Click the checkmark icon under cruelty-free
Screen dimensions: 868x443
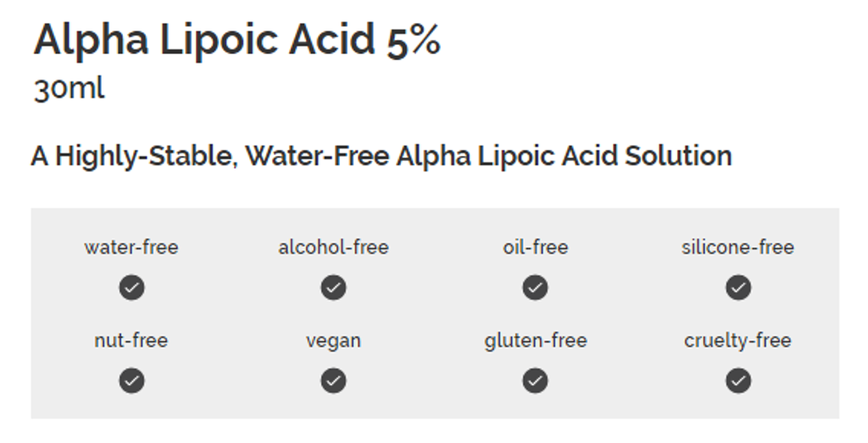(738, 380)
